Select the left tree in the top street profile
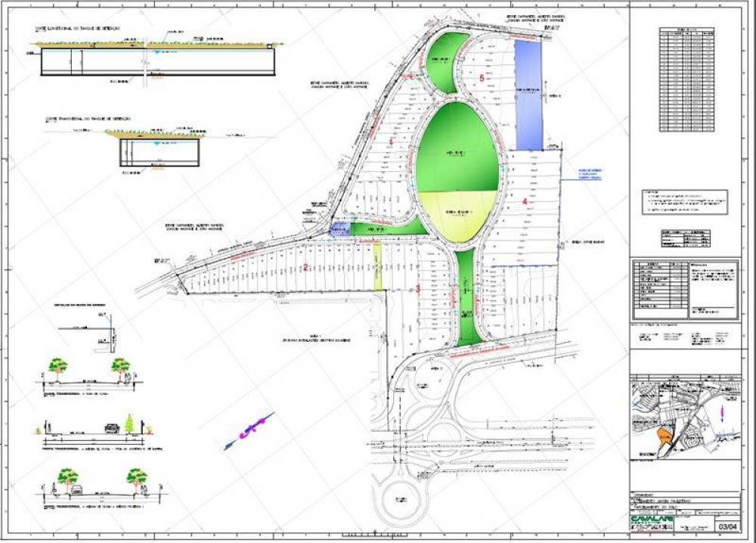756x543 pixels. (57, 368)
